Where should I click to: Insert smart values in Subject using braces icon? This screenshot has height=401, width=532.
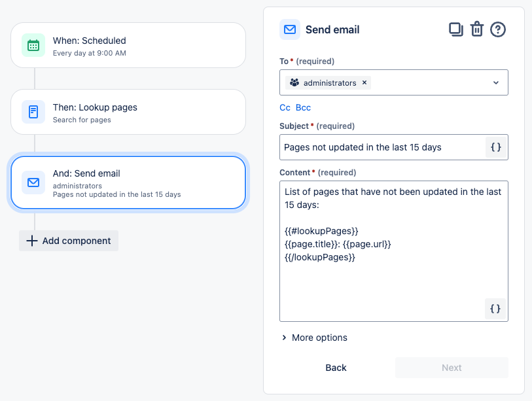pos(496,147)
